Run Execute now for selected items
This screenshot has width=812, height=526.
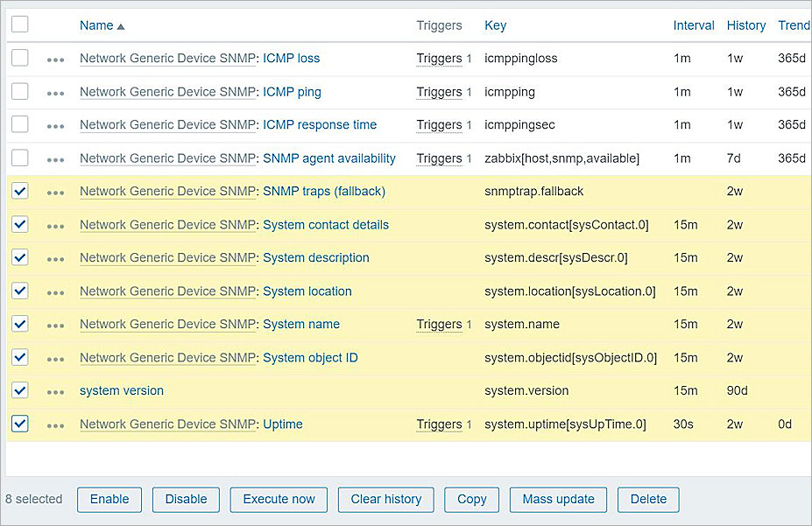pos(279,499)
